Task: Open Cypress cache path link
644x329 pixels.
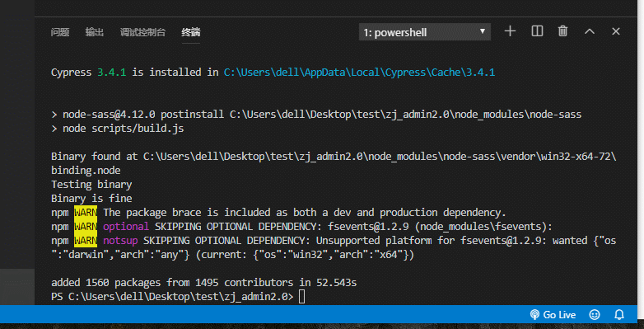Action: [359, 73]
